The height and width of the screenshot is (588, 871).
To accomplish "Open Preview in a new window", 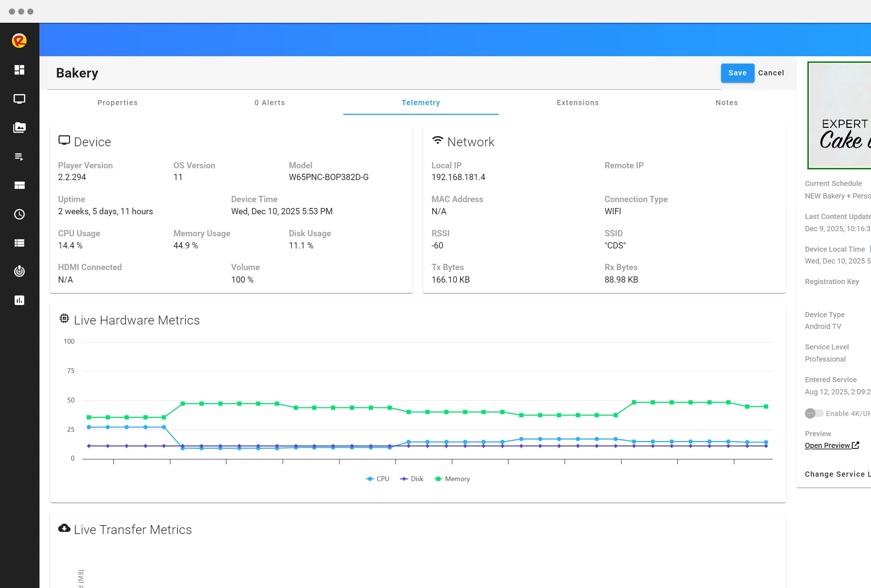I will point(828,445).
